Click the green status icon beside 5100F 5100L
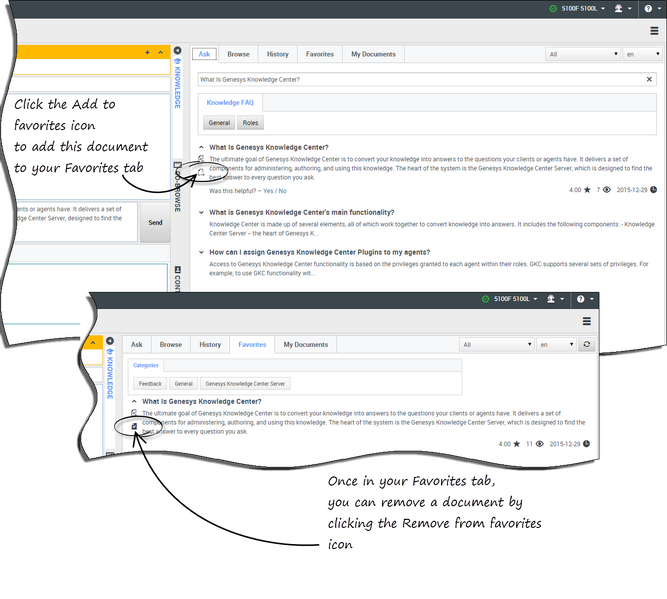667x599 pixels. coord(554,9)
